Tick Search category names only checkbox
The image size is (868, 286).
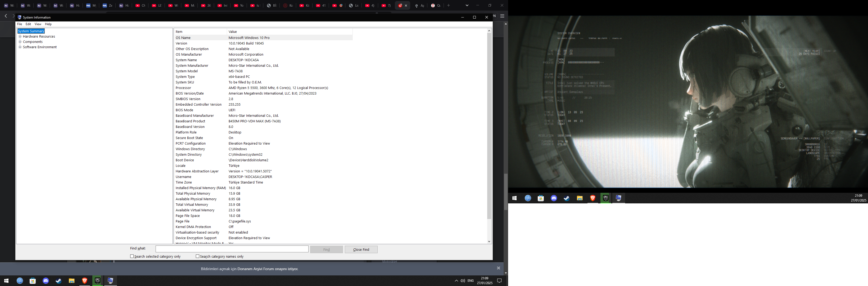[x=197, y=256]
